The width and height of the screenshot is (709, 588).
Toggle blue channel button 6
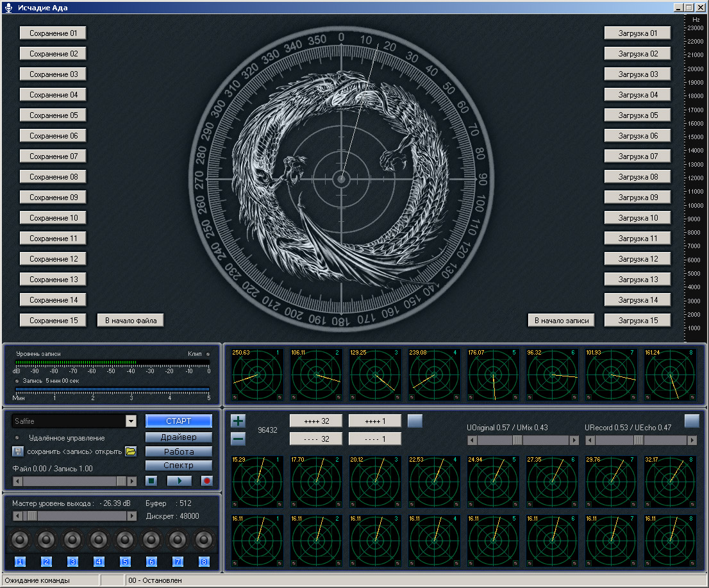[x=151, y=562]
